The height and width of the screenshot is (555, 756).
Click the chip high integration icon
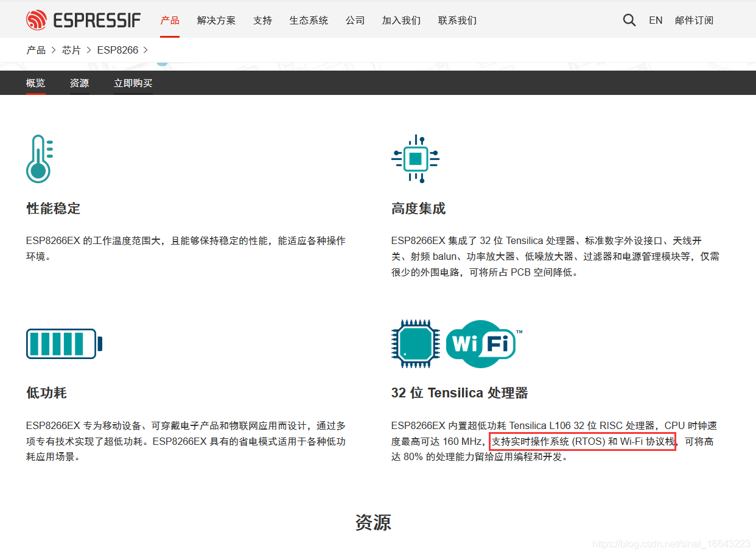[415, 159]
